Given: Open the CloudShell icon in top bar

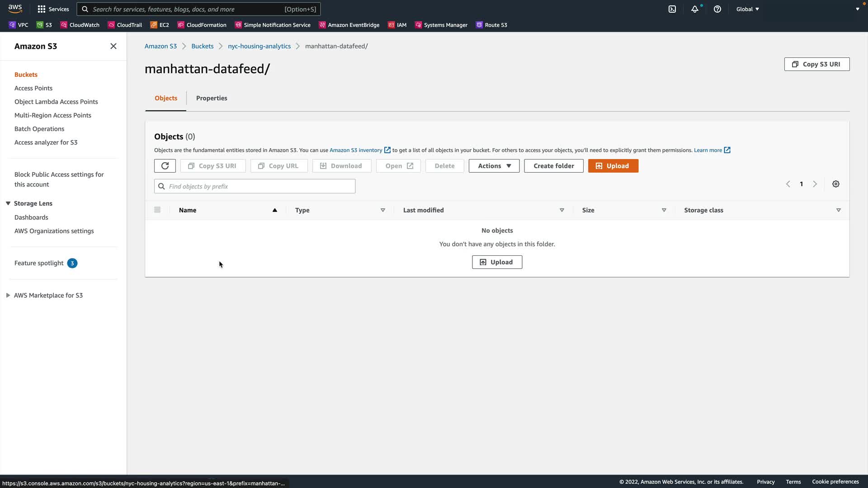Looking at the screenshot, I should (x=672, y=9).
